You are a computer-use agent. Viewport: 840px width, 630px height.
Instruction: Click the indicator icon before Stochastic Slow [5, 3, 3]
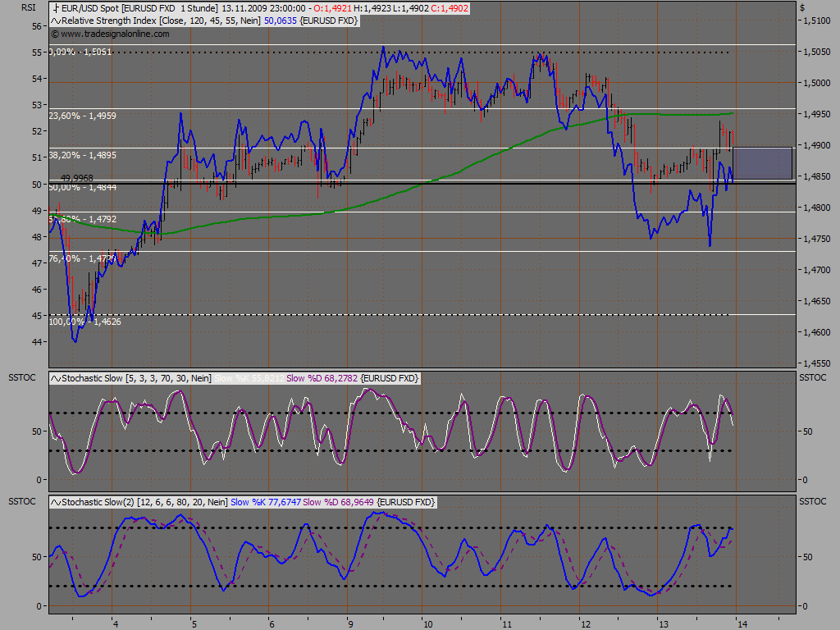point(56,378)
